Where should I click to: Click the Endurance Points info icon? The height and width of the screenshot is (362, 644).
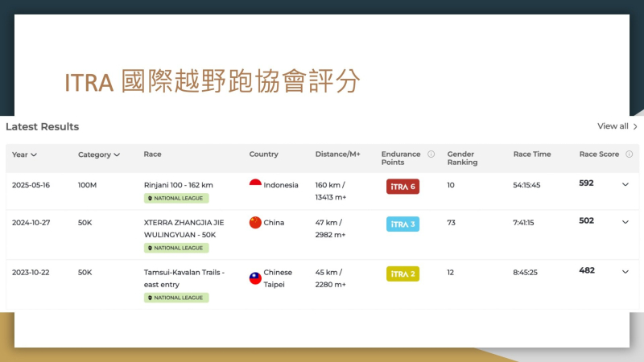[x=431, y=154]
